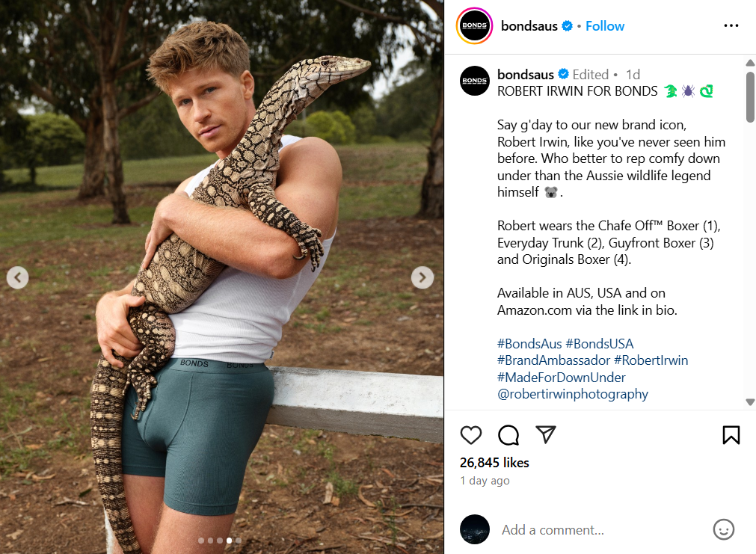
Task: Click the Add a comment field
Action: point(598,529)
